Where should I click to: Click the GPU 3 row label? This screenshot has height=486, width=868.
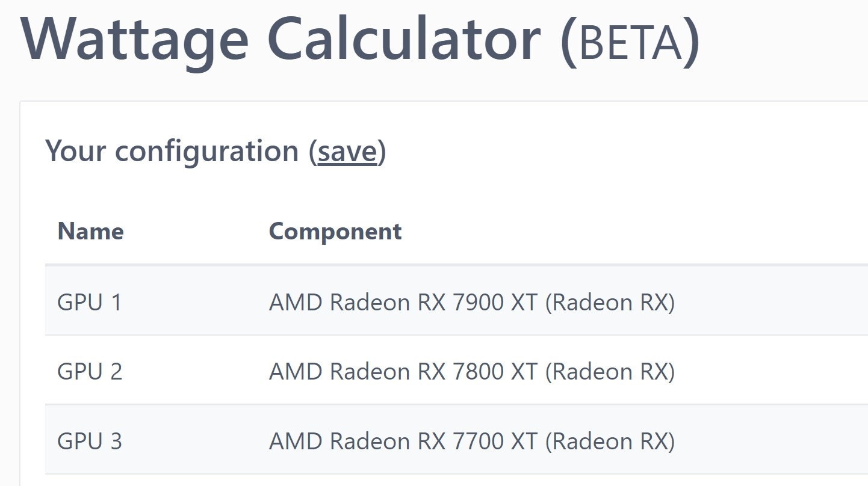[x=89, y=441]
